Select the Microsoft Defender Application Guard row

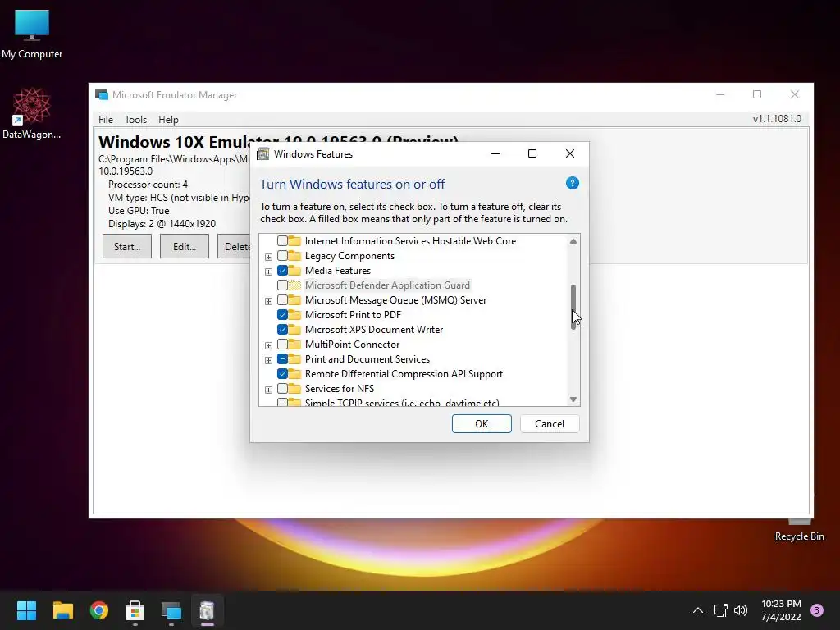(x=387, y=285)
